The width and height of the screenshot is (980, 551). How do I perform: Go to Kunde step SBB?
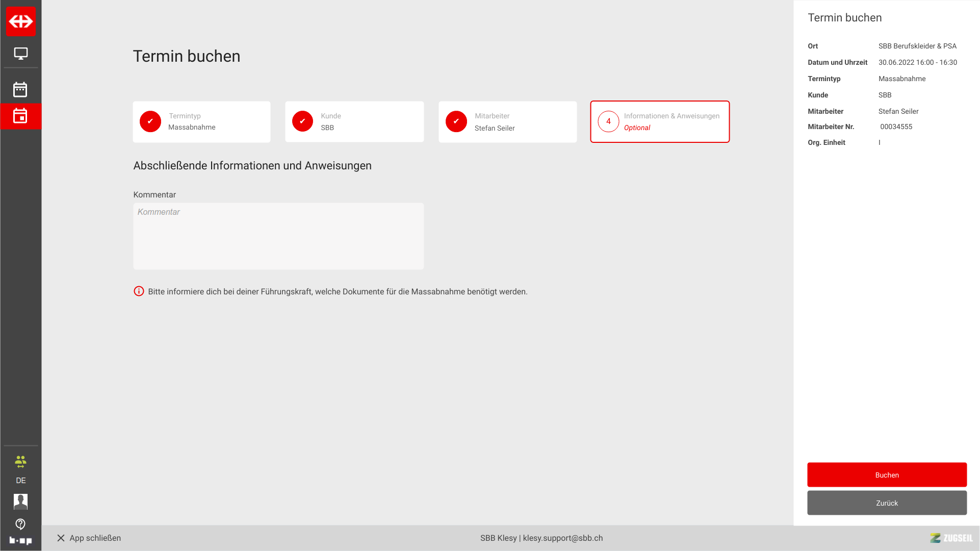[354, 122]
